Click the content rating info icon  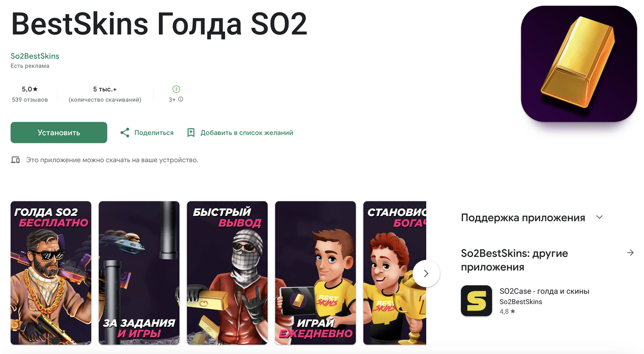(x=180, y=99)
